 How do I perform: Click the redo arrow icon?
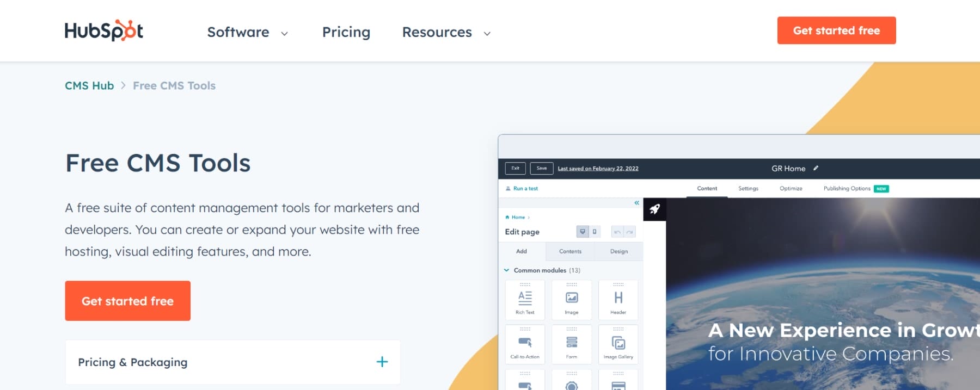pyautogui.click(x=630, y=232)
